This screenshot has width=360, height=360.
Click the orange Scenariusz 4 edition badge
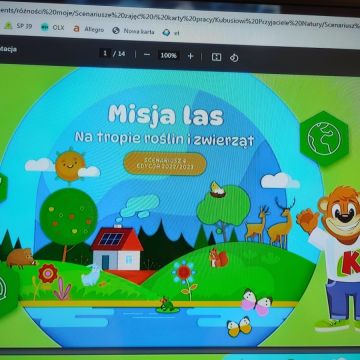[165, 164]
